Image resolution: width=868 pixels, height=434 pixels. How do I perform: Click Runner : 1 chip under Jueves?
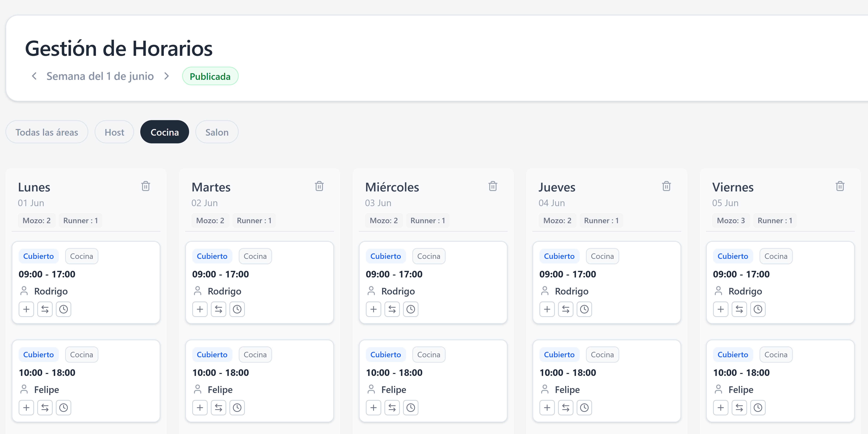coord(601,220)
